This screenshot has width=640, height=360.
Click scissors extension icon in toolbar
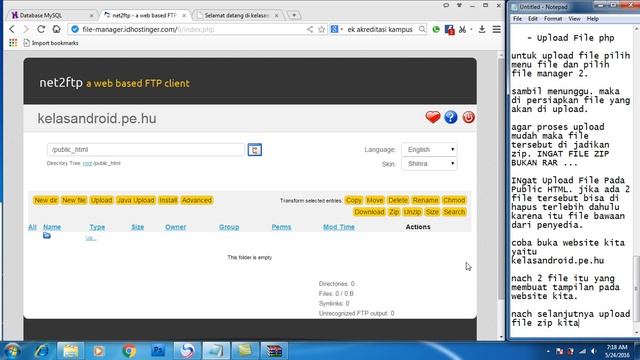(x=462, y=29)
